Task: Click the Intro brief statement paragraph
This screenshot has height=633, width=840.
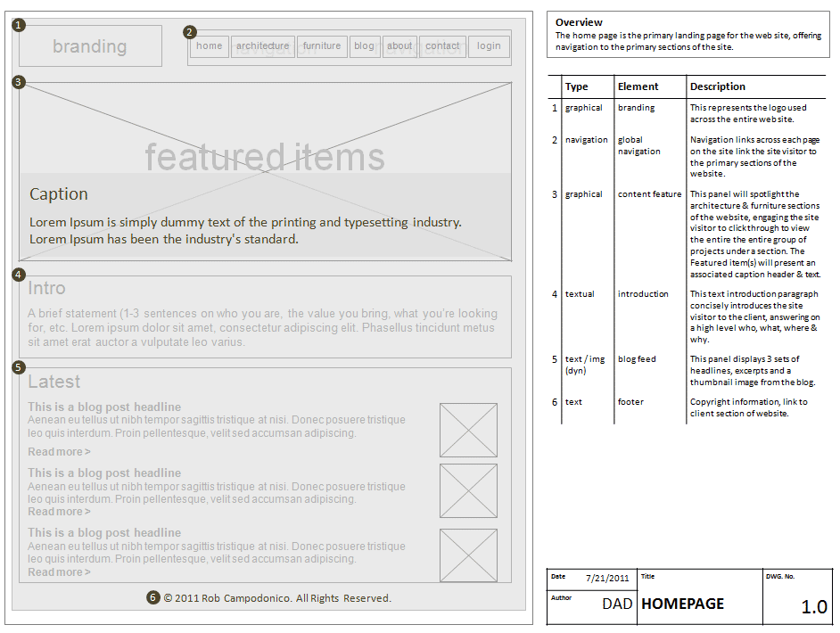Action: pyautogui.click(x=262, y=327)
